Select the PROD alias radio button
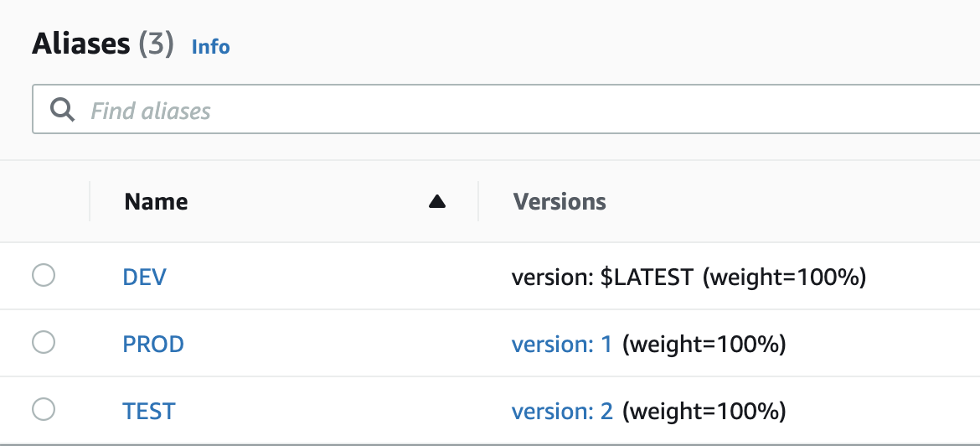 (44, 343)
